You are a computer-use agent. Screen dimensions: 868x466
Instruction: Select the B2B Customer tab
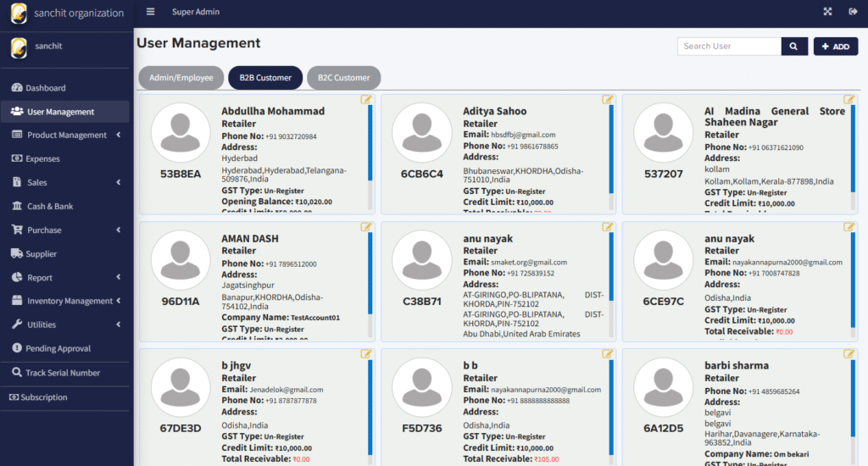265,78
